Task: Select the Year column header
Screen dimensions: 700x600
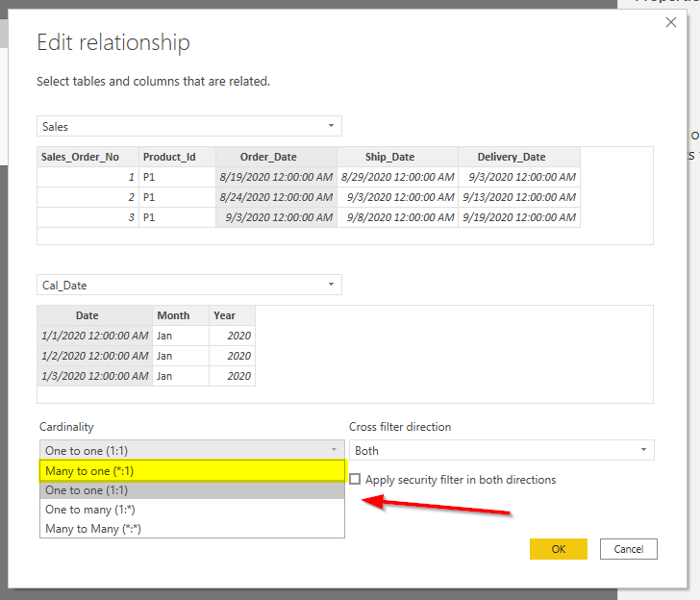Action: pos(232,315)
